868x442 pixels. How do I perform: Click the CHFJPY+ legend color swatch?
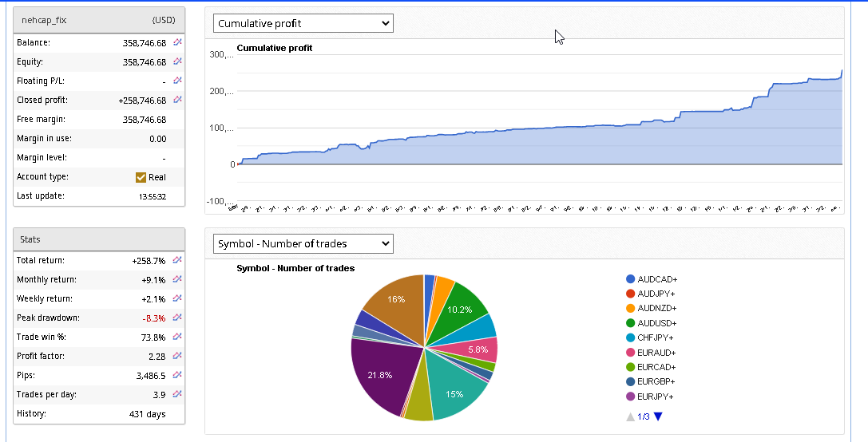coord(631,337)
